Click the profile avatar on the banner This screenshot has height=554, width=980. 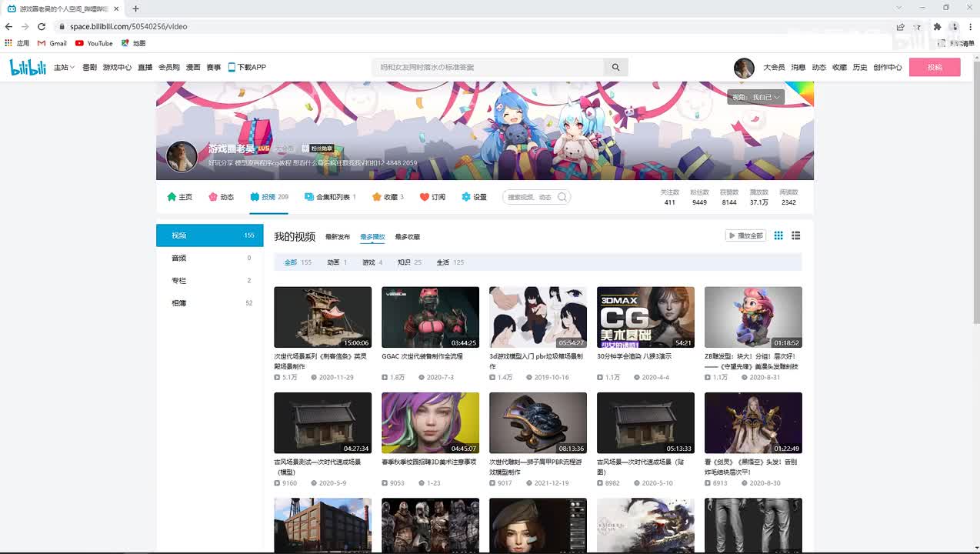tap(182, 157)
